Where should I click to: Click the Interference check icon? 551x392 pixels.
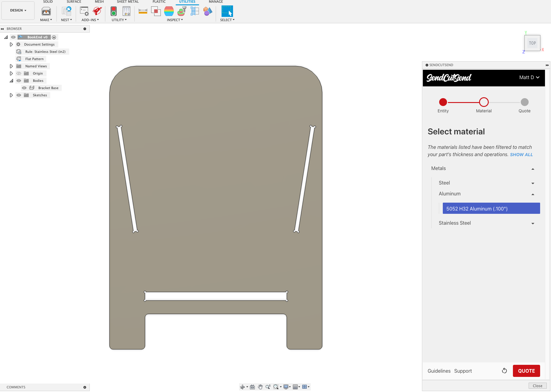(156, 11)
